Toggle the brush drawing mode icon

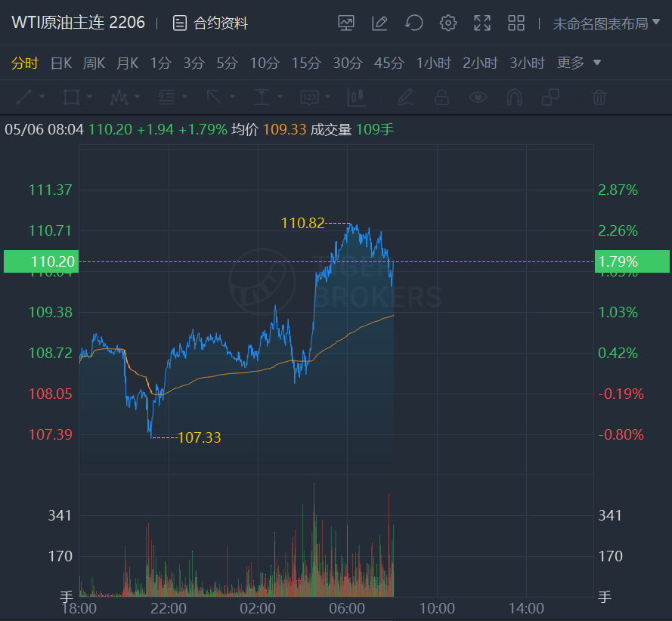(405, 97)
